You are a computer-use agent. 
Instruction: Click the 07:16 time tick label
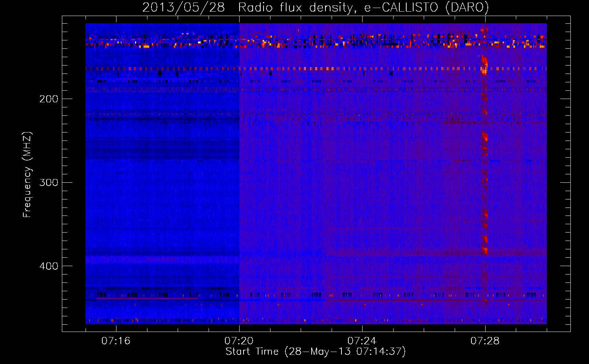pos(116,341)
